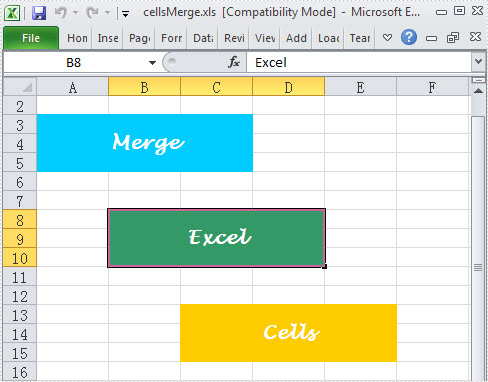Expand the formula bar with the chevron
This screenshot has width=488, height=382.
pos(479,62)
